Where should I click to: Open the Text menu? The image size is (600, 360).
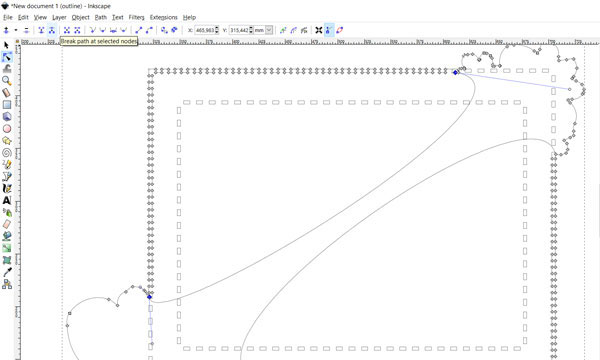[117, 17]
